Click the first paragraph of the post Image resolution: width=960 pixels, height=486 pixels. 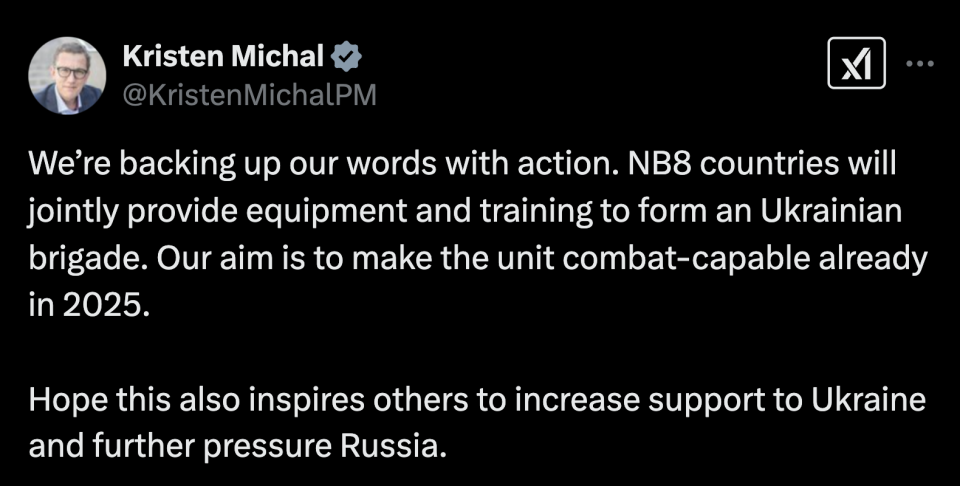click(x=477, y=234)
